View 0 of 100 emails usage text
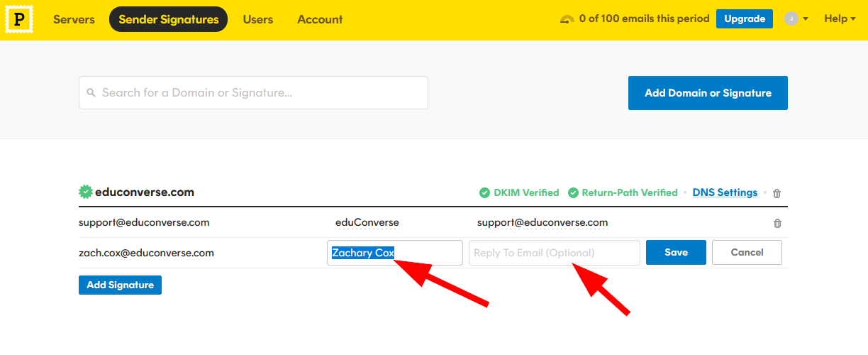 coord(644,18)
